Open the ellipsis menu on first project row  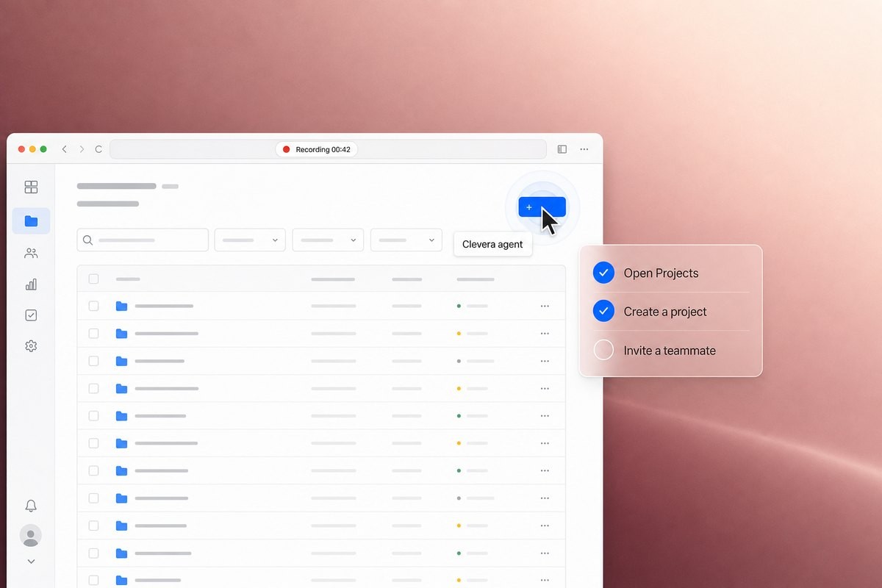[x=545, y=306]
